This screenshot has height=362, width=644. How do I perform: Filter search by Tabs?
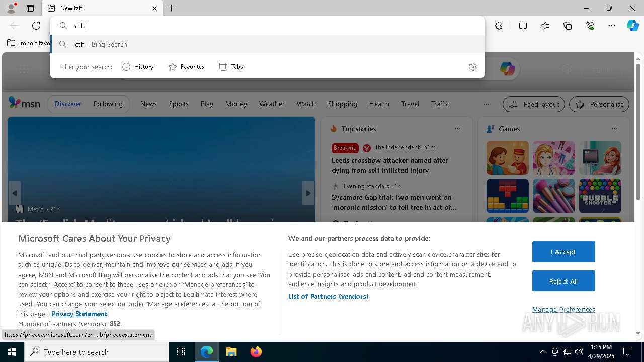(231, 67)
